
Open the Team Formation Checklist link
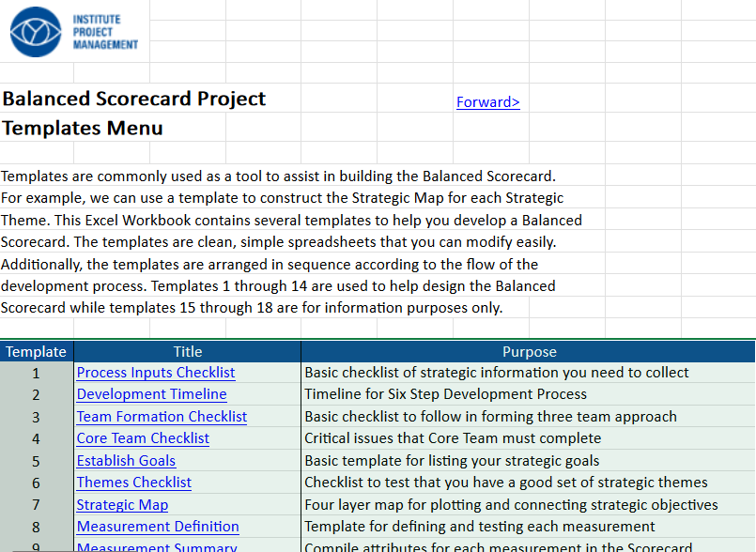[x=162, y=417]
